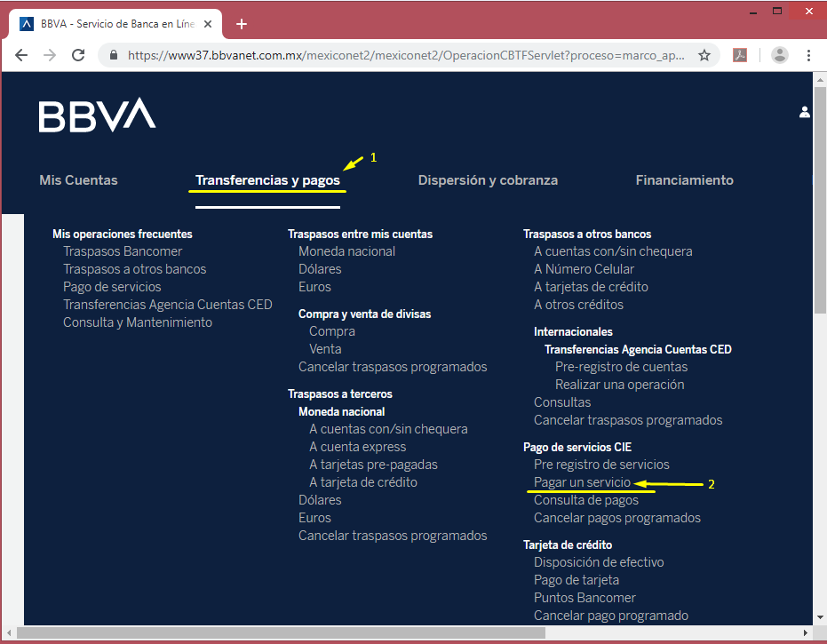Click the BBVA logo

click(x=97, y=115)
